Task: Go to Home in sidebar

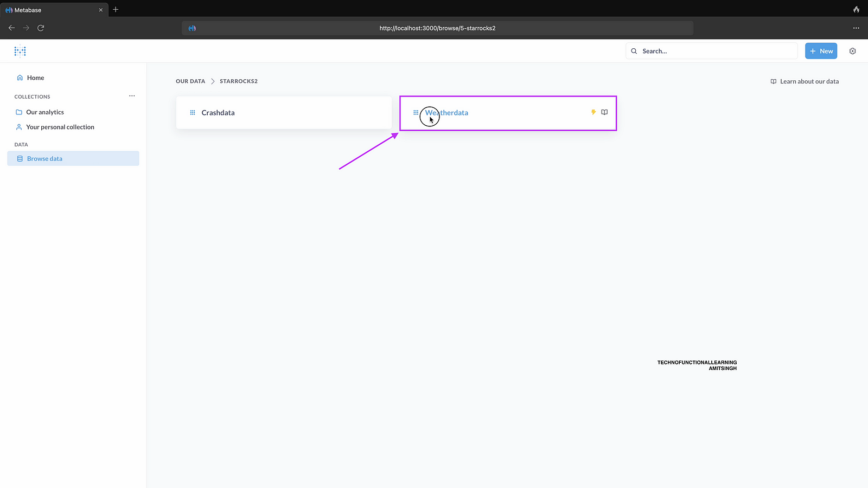Action: [x=35, y=78]
